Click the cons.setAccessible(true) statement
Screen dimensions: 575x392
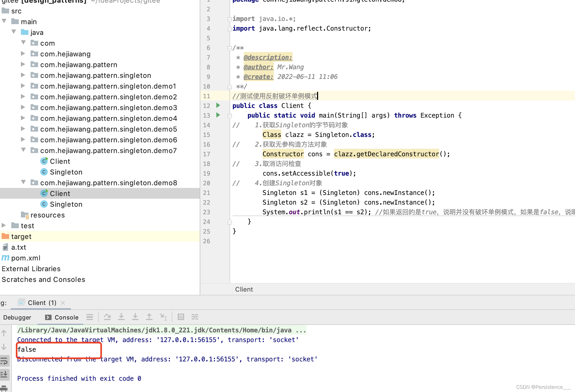pos(309,173)
